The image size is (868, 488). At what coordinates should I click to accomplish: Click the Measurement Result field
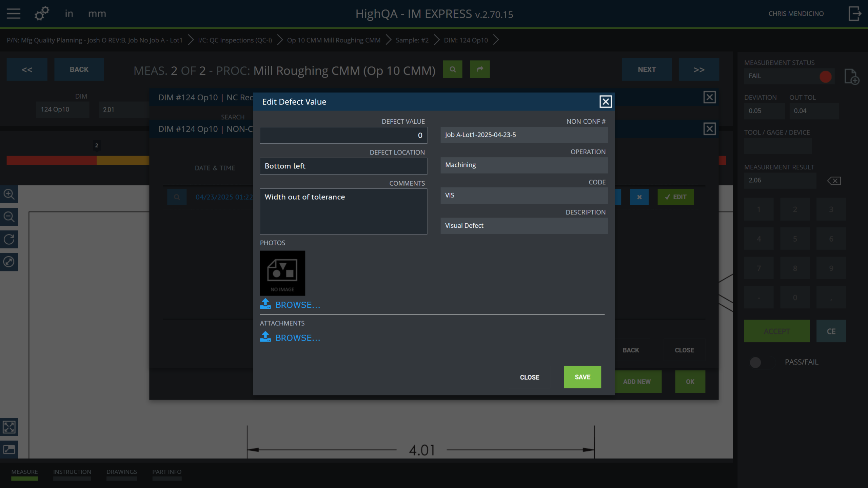point(780,181)
